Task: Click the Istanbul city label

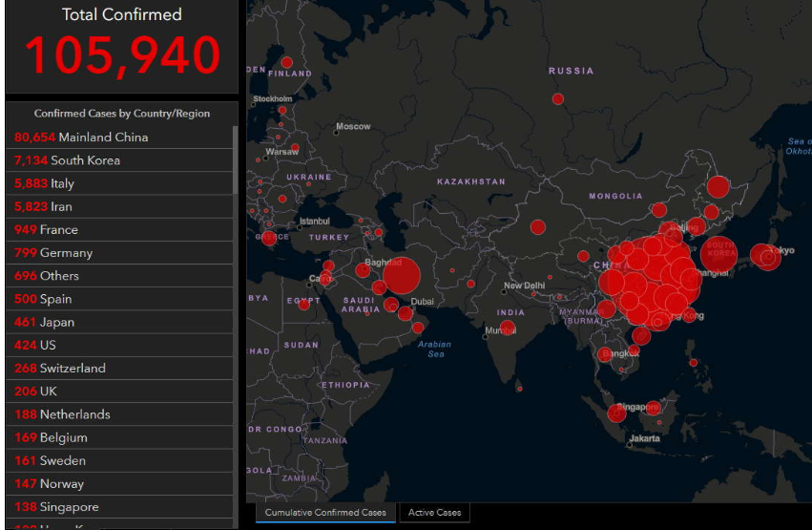Action: [314, 222]
